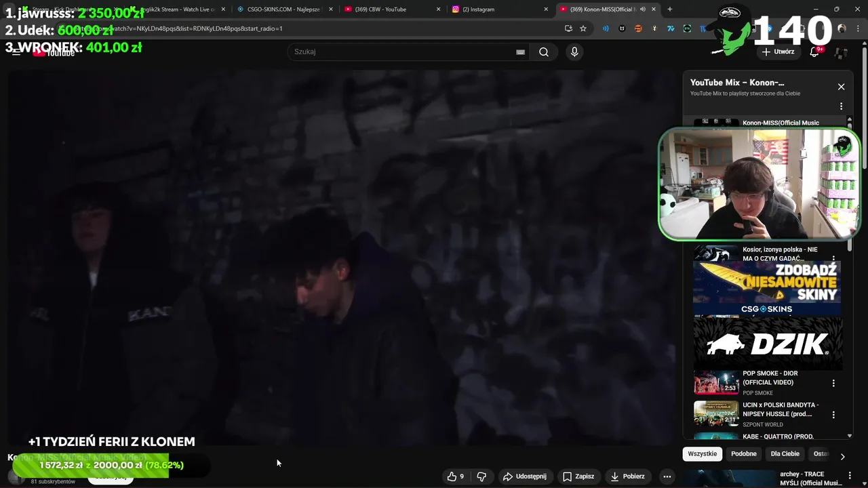The height and width of the screenshot is (488, 868).
Task: Close the (369) CBW - YouTube tab
Action: pyautogui.click(x=438, y=9)
